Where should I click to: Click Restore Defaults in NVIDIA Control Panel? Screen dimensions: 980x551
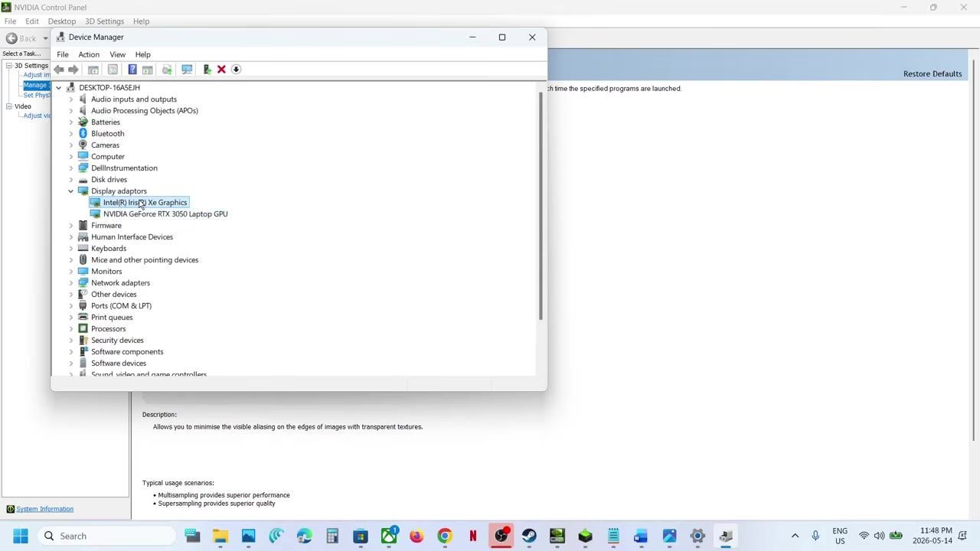point(933,73)
